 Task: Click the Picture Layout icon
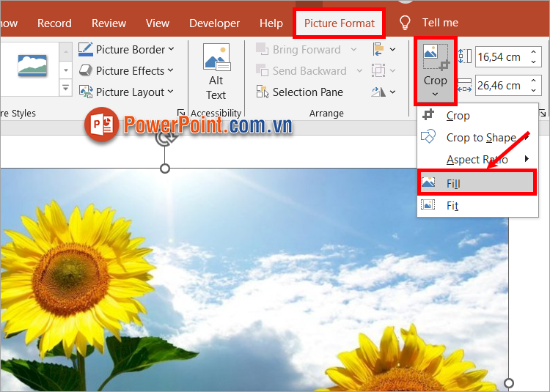(x=86, y=92)
